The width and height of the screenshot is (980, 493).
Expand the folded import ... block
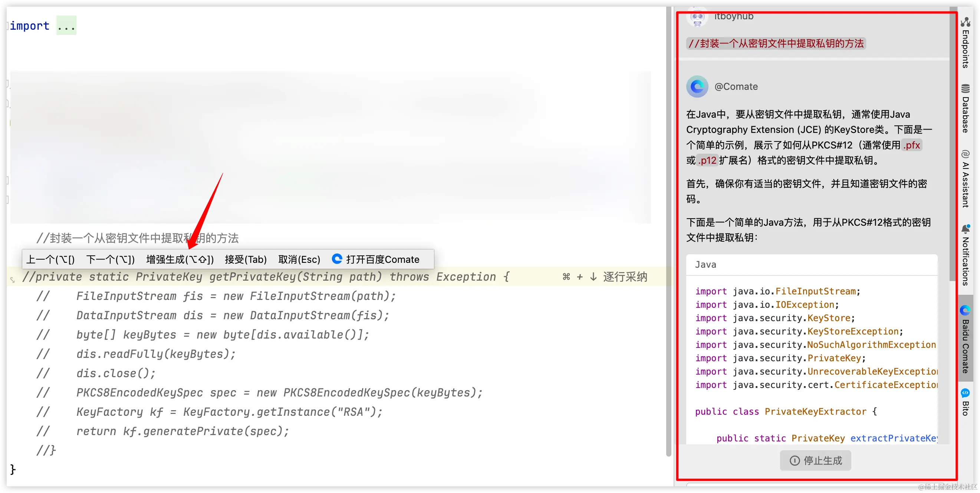[x=66, y=26]
